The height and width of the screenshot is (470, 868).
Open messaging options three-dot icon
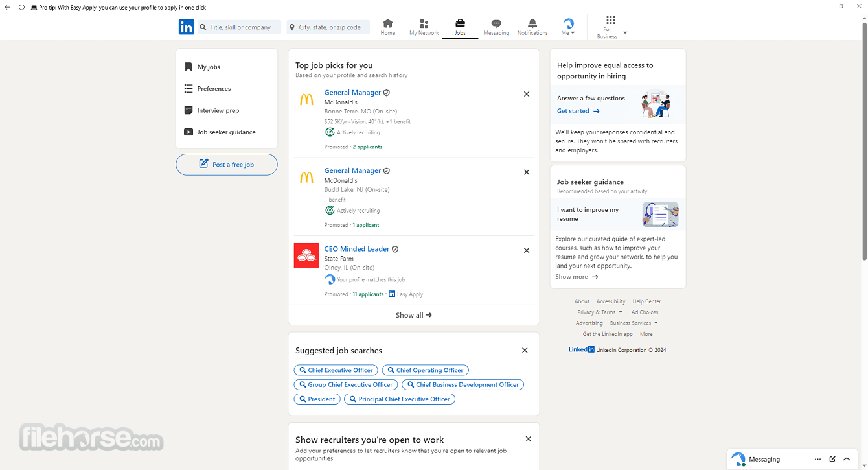click(818, 459)
